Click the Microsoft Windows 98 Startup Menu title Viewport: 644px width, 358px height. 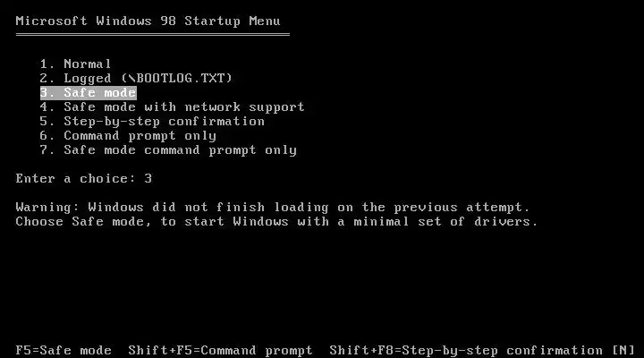click(x=148, y=21)
